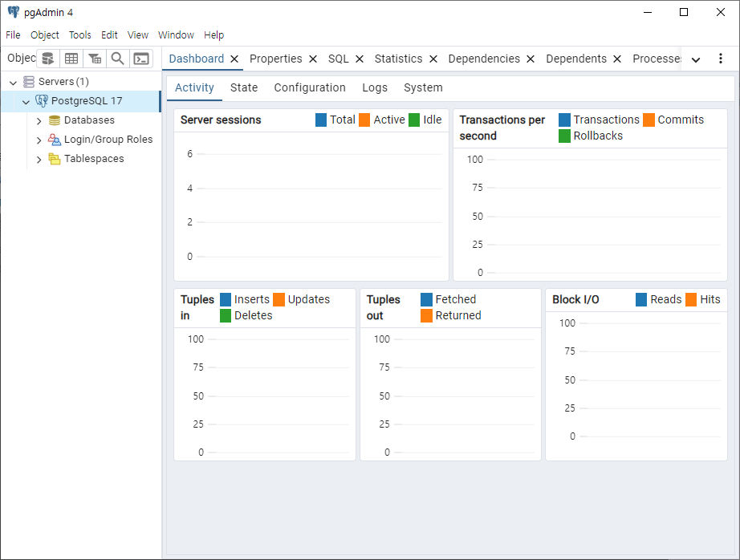Click the blue Reads legend swatch
Image resolution: width=740 pixels, height=560 pixels.
coord(641,299)
